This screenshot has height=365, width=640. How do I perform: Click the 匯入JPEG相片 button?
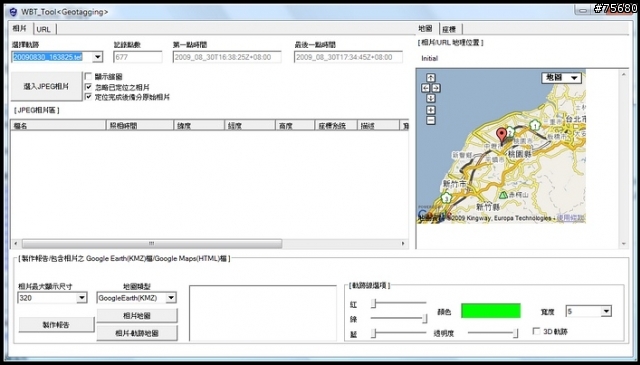click(46, 86)
